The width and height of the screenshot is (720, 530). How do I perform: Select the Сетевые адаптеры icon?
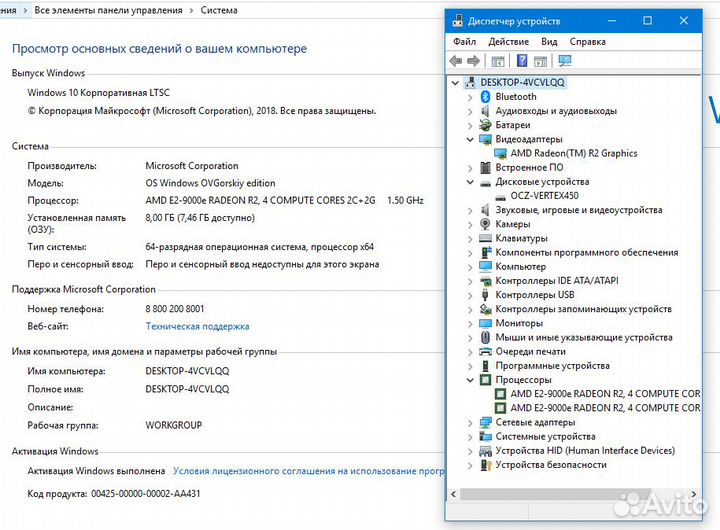485,423
